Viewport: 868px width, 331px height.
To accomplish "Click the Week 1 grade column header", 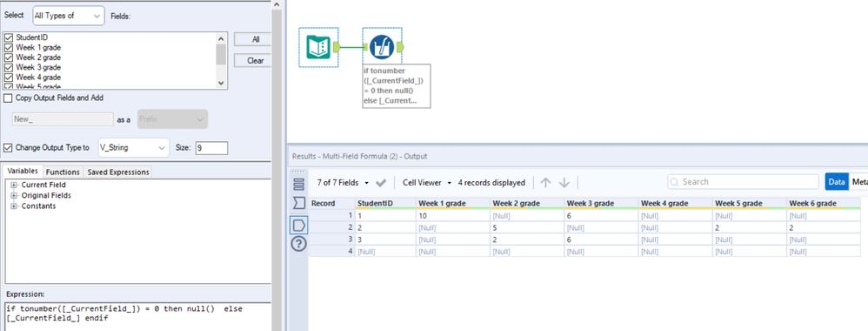I will [x=453, y=204].
